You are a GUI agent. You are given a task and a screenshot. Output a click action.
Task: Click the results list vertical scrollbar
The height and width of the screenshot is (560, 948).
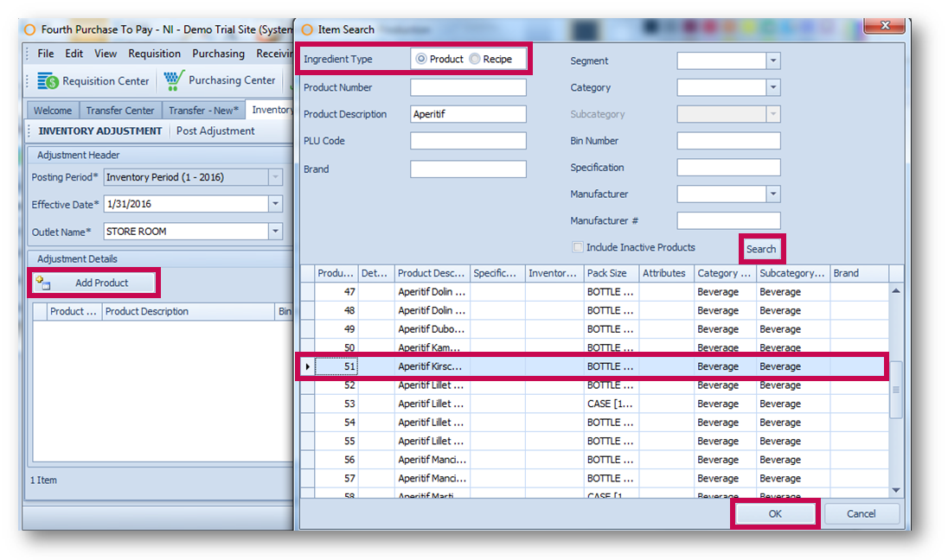click(x=896, y=390)
